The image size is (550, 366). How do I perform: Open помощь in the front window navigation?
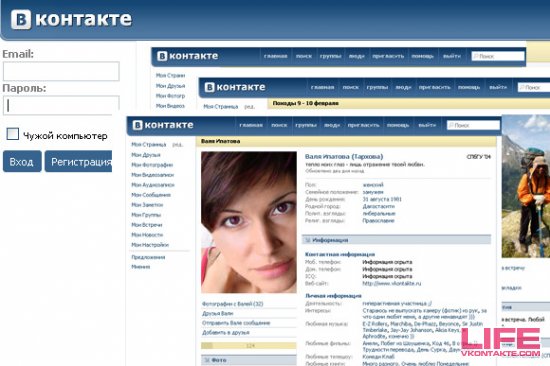click(x=398, y=125)
